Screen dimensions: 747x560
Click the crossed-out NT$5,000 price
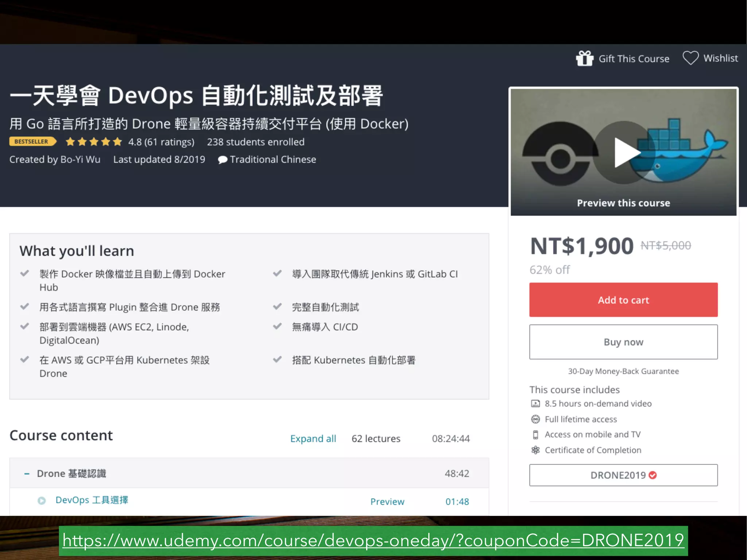click(x=666, y=246)
